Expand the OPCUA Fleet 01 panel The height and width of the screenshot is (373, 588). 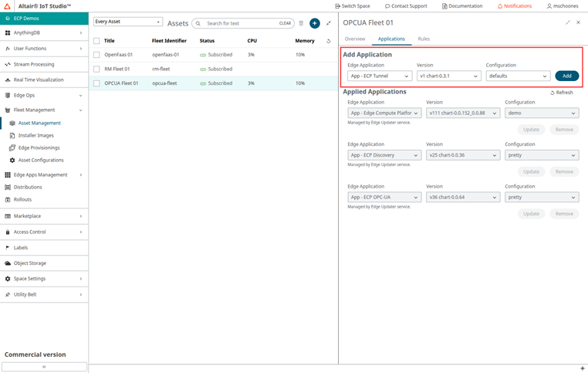click(x=568, y=22)
